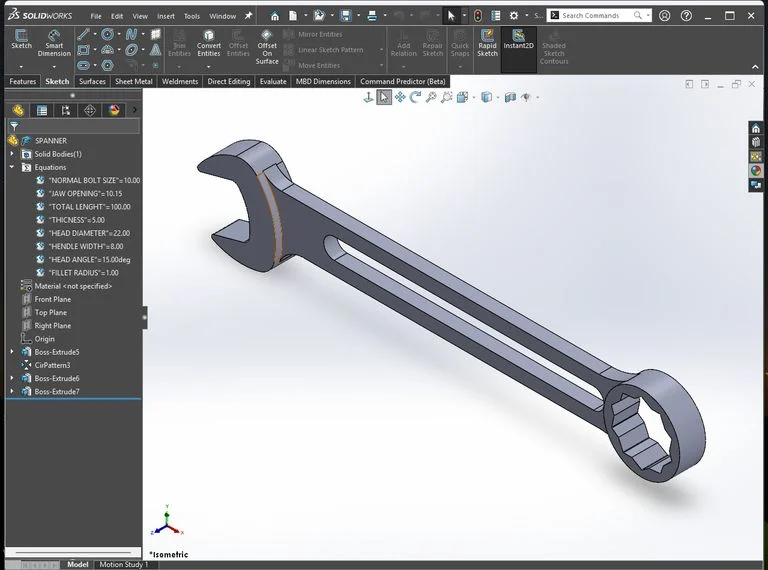Open the user login icon

tap(664, 16)
